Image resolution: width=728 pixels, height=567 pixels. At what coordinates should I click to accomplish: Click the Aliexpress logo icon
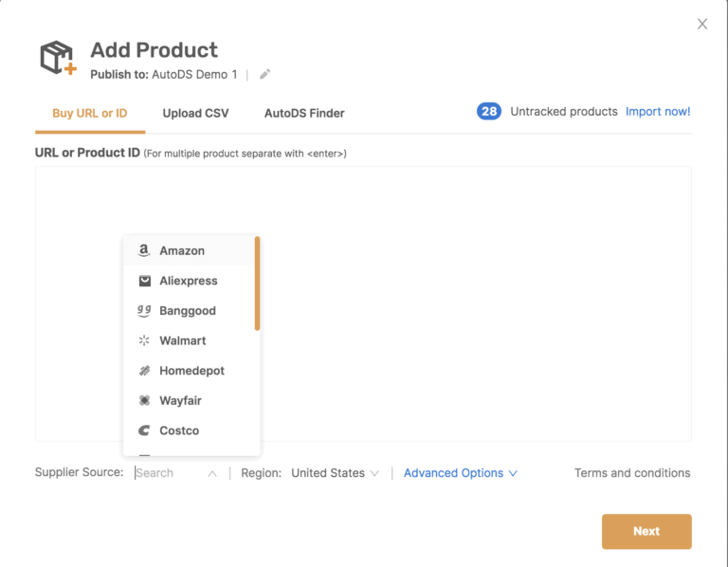pos(144,281)
